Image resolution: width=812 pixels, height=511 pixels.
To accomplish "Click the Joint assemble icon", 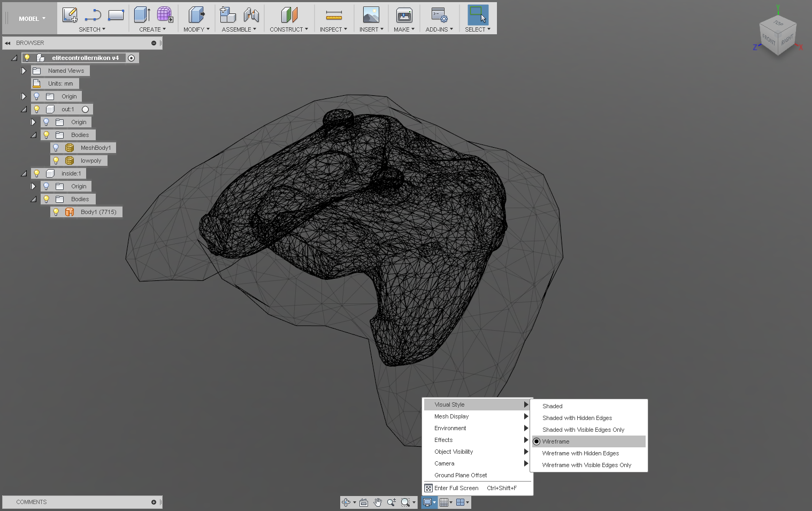I will (251, 14).
